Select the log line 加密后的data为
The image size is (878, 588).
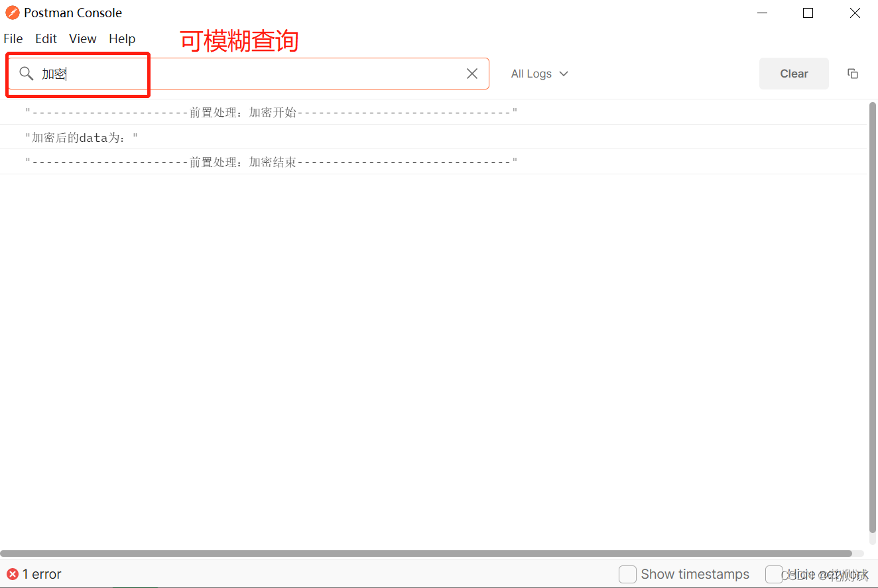434,137
